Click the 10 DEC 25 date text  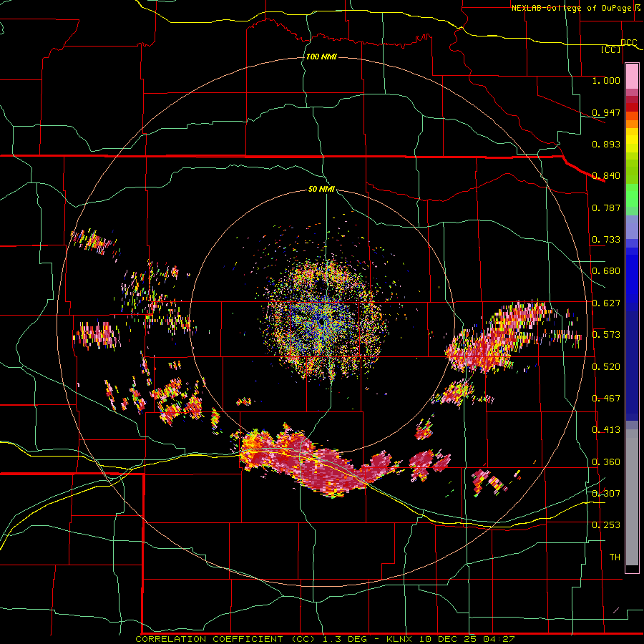(x=449, y=639)
